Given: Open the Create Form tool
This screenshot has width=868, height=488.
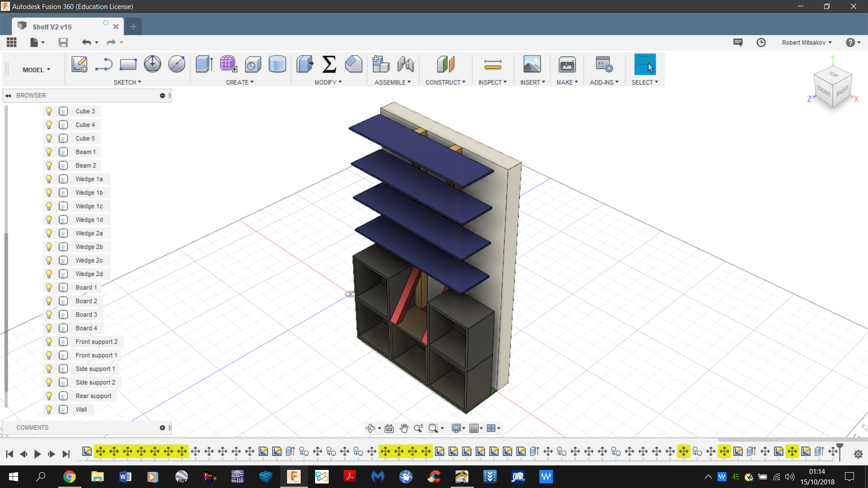Looking at the screenshot, I should point(228,64).
